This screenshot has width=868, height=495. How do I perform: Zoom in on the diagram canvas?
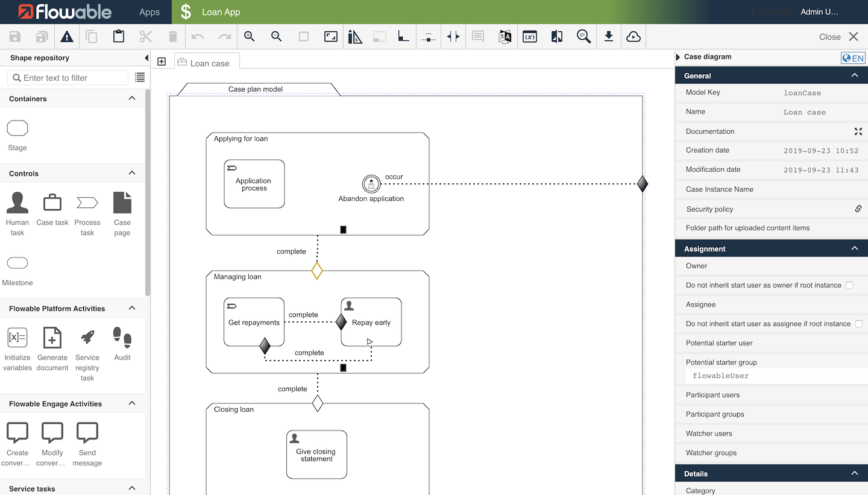point(249,36)
